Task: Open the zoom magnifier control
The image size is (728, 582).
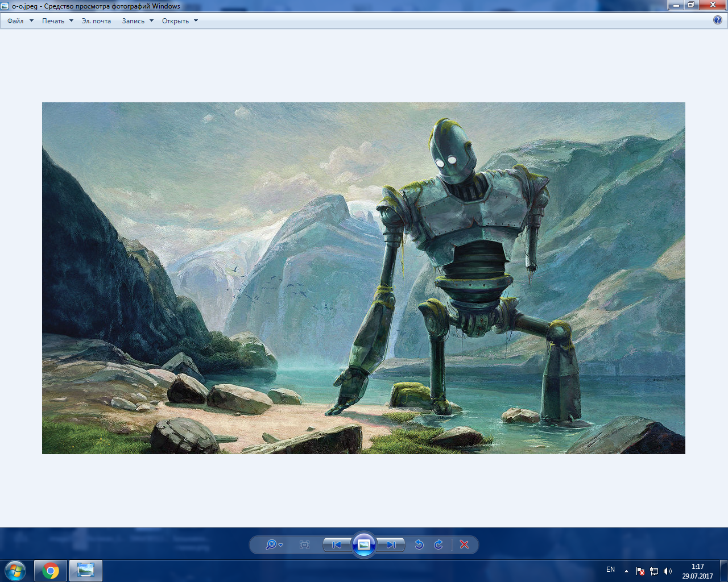Action: 274,544
